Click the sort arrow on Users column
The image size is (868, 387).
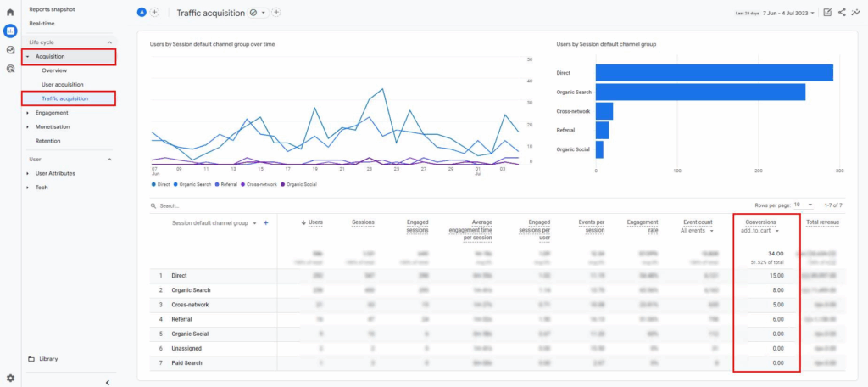(x=303, y=222)
